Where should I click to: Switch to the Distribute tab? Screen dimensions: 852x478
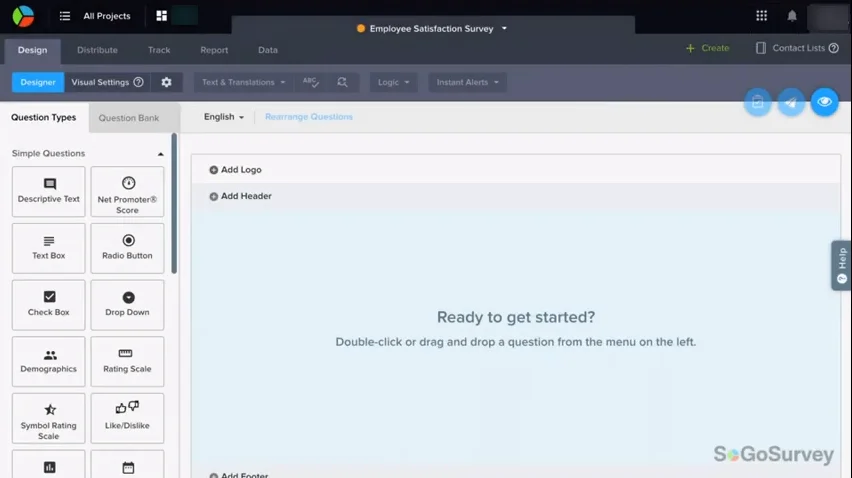97,50
